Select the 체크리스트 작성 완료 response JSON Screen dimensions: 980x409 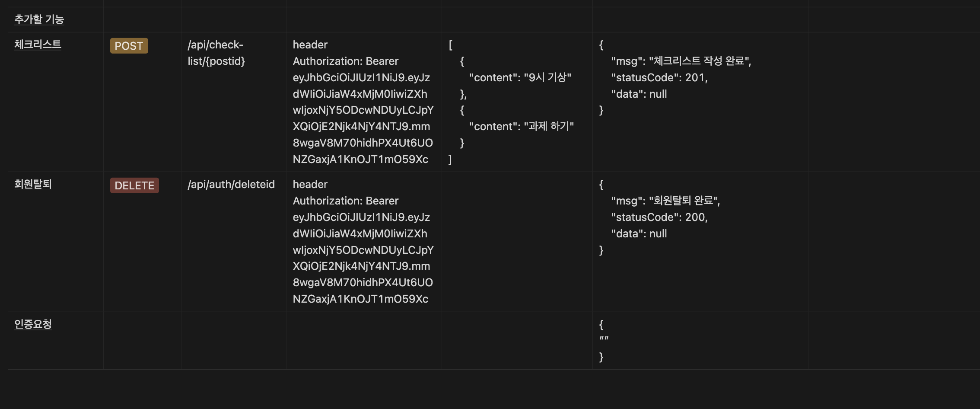[681, 61]
